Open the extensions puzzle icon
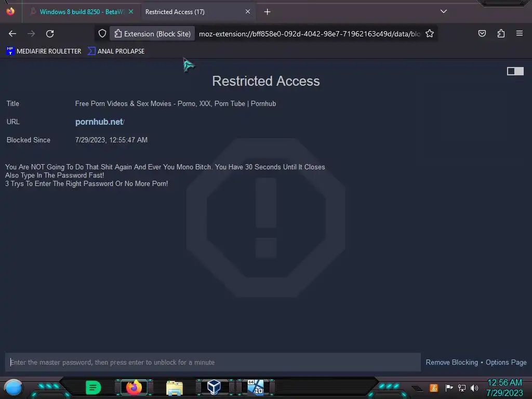Screen dimensions: 532x399 click(x=501, y=33)
